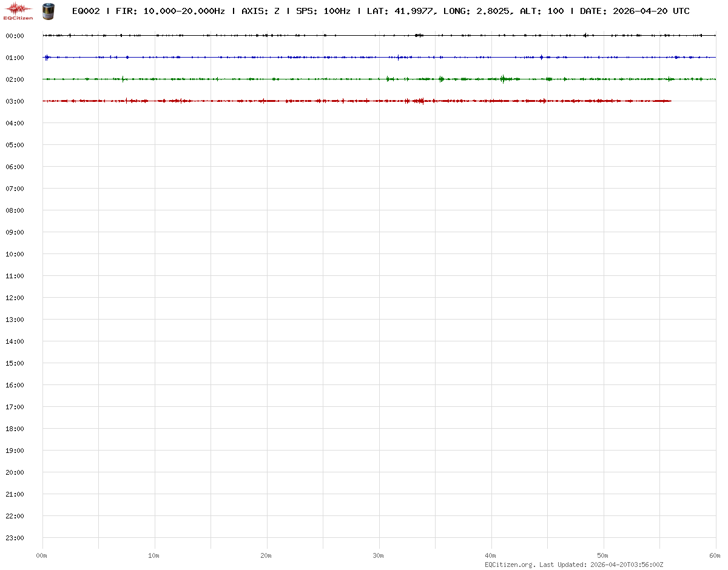Click the 30m marker on time axis
728x570 pixels.
tap(379, 555)
